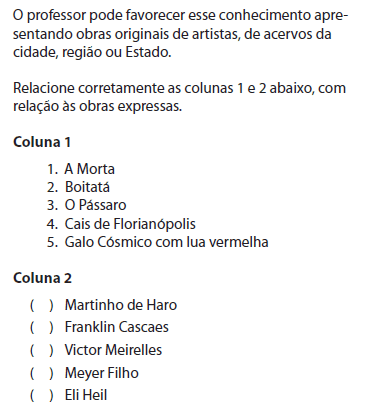The height and width of the screenshot is (406, 380).
Task: Click the sentence starting with Relacione corretamente
Action: (179, 97)
